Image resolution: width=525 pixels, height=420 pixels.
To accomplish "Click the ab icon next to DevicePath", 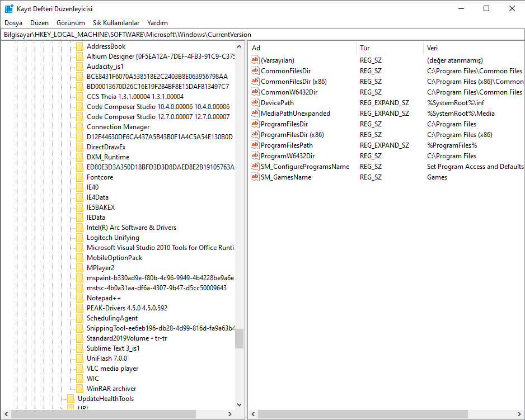I will click(255, 102).
